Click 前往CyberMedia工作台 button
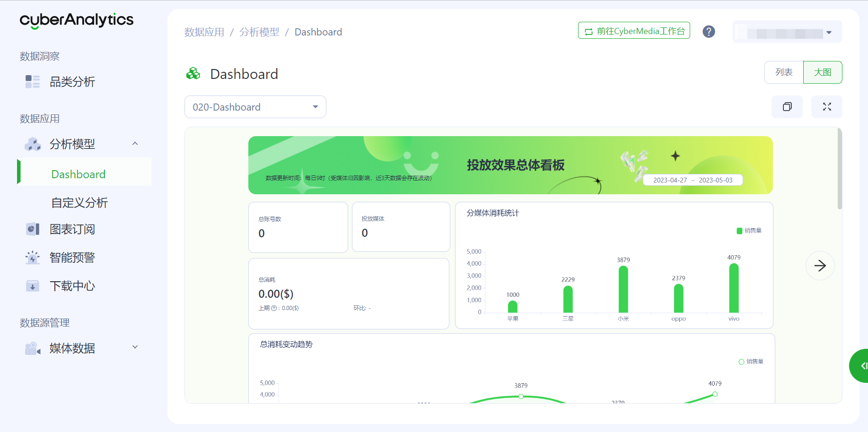868x432 pixels. (634, 31)
